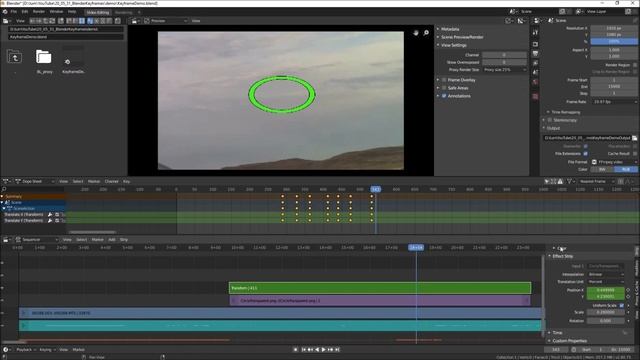Open the Frame Rate dropdown
The height and width of the screenshot is (360, 640).
[x=614, y=102]
